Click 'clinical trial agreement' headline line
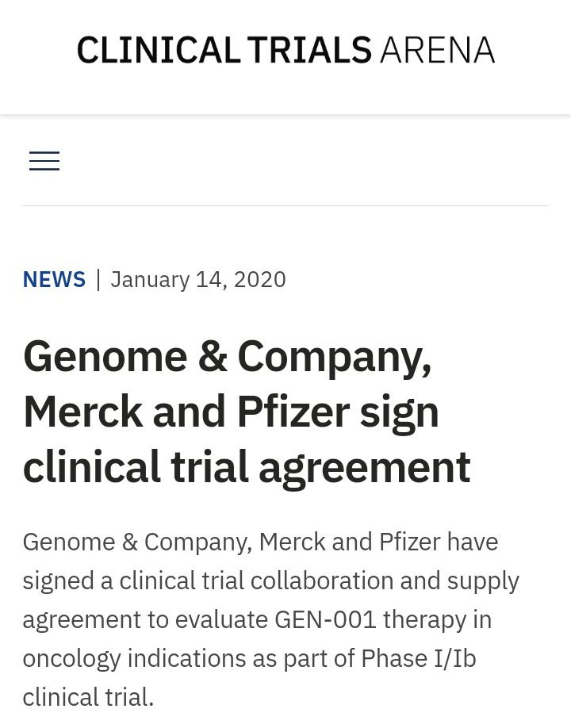571x728 pixels. click(x=246, y=467)
